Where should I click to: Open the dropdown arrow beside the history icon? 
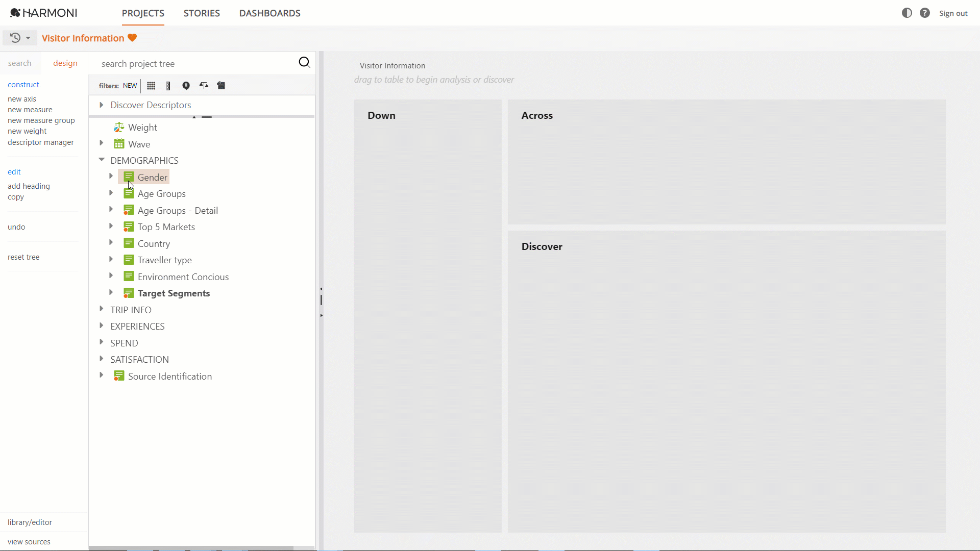pyautogui.click(x=28, y=38)
